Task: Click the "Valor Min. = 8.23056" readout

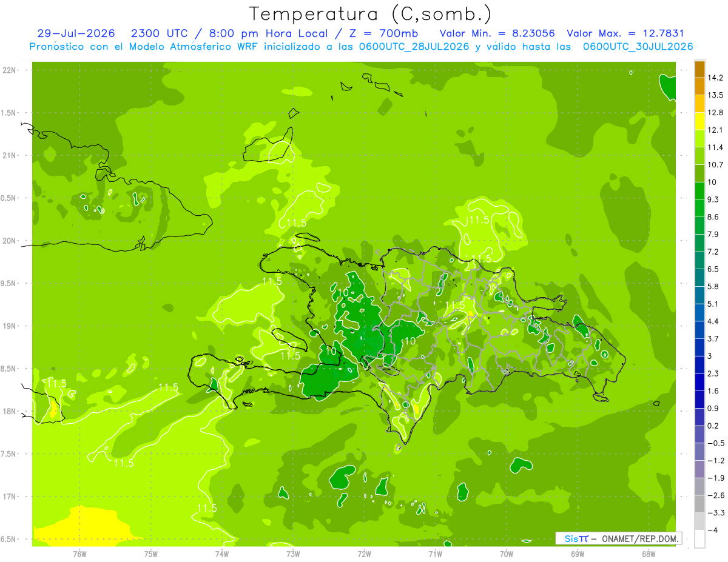Action: pos(496,34)
